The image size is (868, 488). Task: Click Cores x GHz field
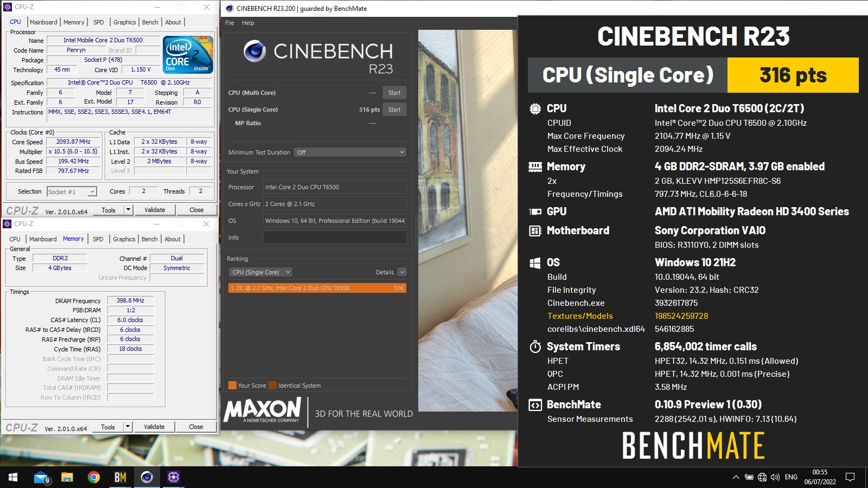(x=335, y=204)
